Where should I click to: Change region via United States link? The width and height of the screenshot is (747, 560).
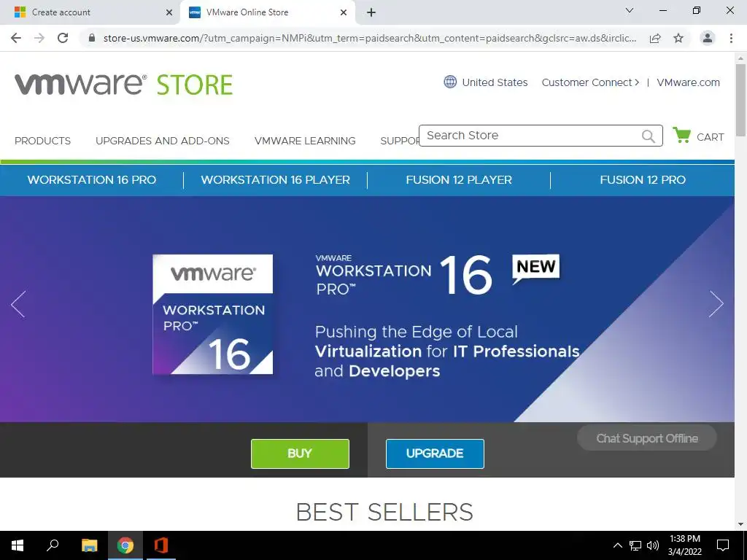click(x=495, y=82)
